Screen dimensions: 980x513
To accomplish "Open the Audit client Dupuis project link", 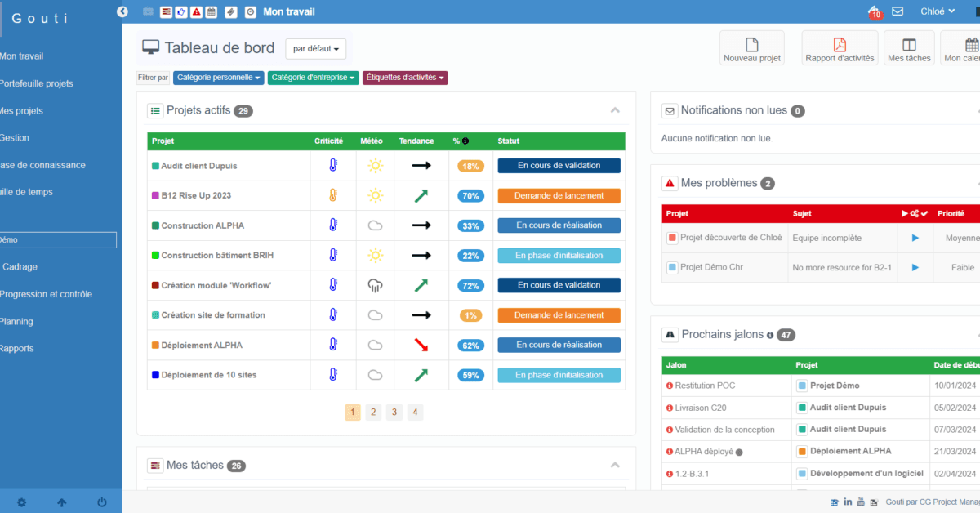I will (x=198, y=166).
